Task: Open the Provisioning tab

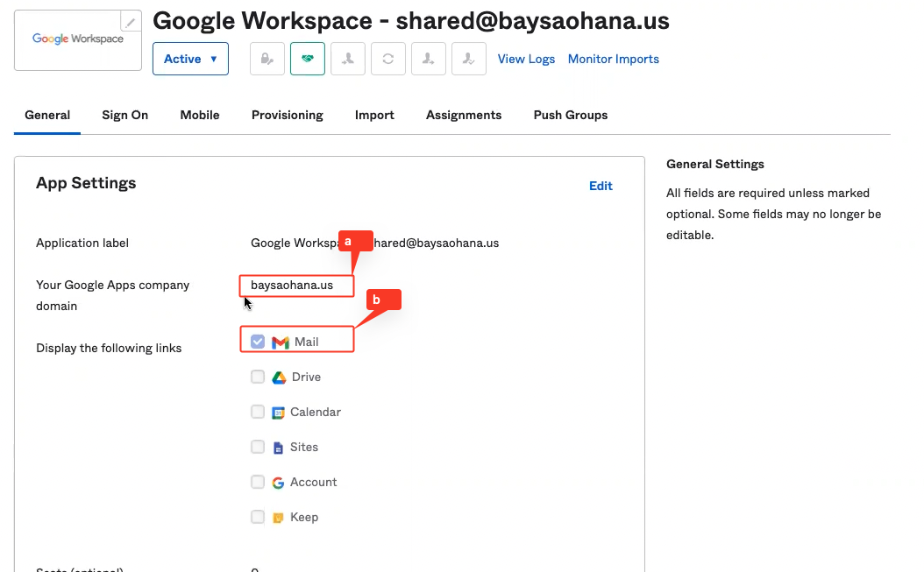Action: point(287,115)
